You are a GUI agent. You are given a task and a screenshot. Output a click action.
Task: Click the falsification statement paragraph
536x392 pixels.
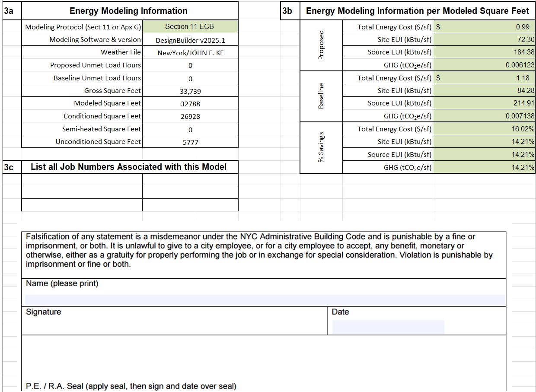[259, 250]
